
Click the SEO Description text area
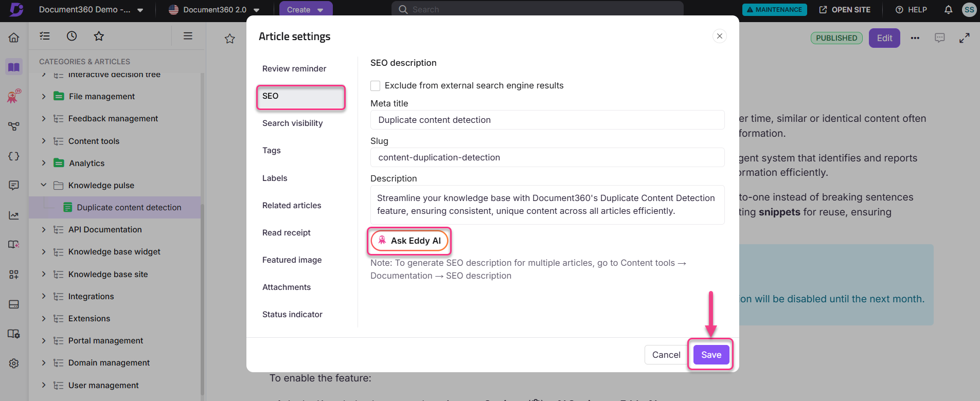[x=547, y=205]
